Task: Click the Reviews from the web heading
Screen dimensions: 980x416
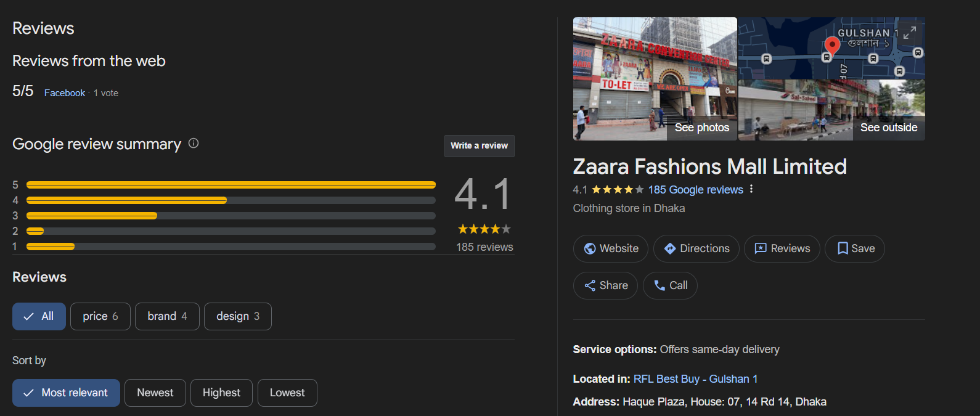Action: tap(89, 61)
